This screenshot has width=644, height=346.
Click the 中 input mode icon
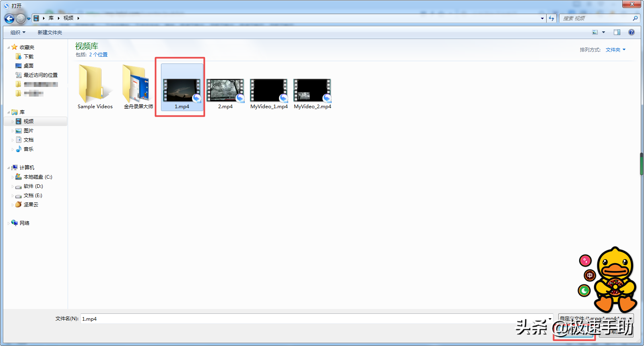tap(590, 276)
